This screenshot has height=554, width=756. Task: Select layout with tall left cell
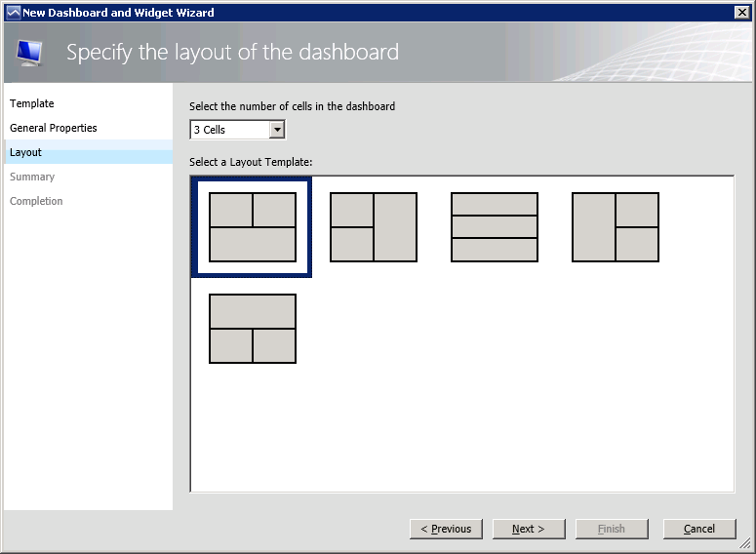pyautogui.click(x=615, y=227)
